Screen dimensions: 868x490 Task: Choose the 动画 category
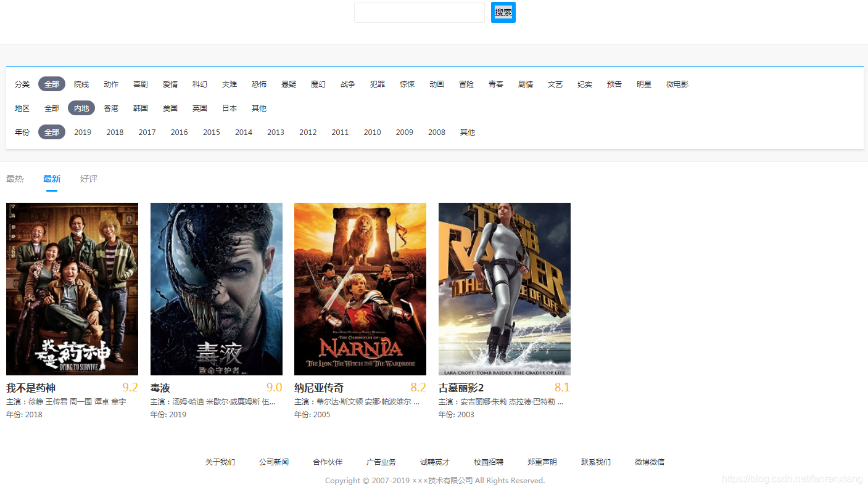[437, 84]
